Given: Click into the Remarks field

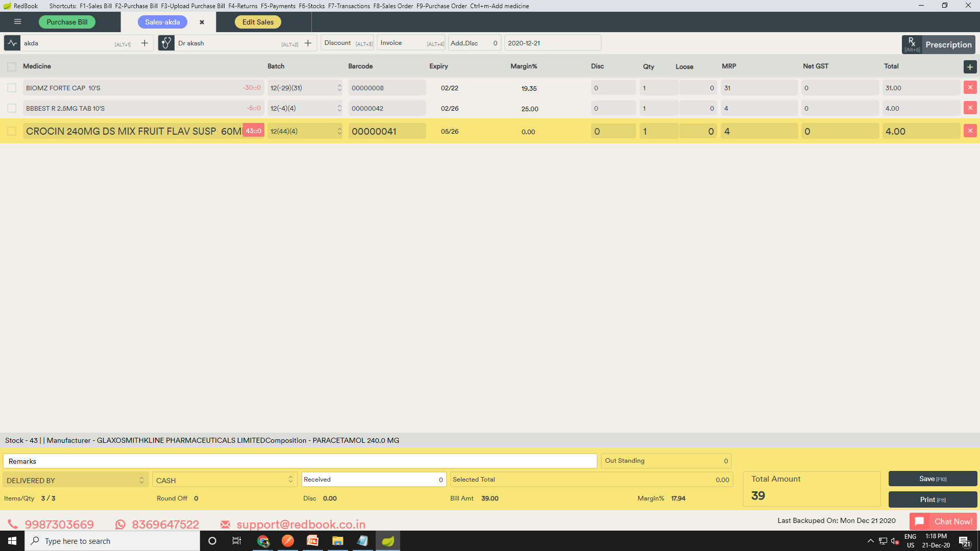Looking at the screenshot, I should coord(300,461).
